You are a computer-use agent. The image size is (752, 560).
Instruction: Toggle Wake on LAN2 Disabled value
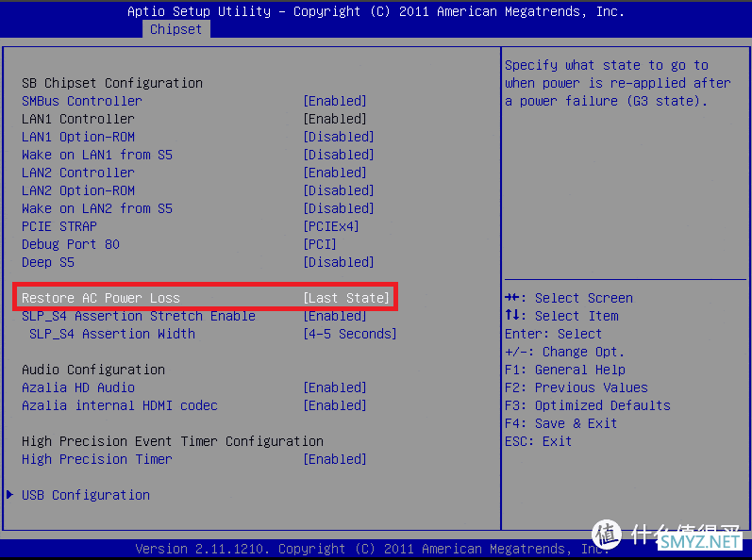click(x=339, y=208)
